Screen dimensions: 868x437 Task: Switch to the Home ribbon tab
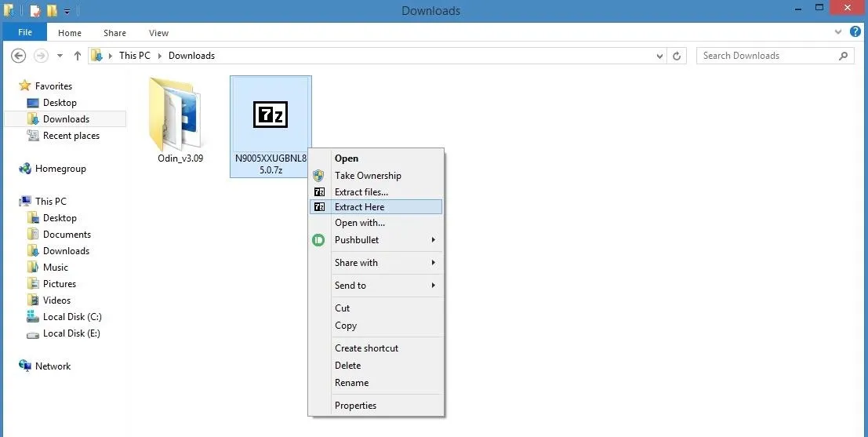pyautogui.click(x=70, y=33)
